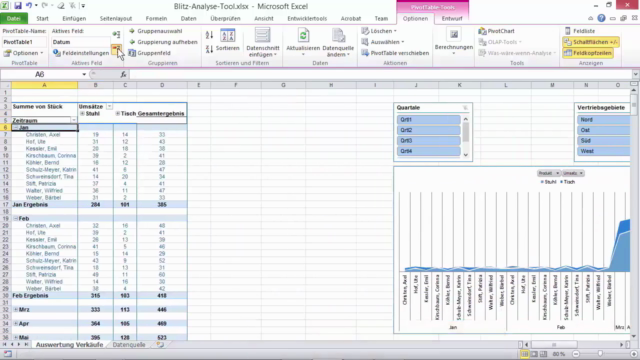
Task: Click Datenschnitt einfügen
Action: coord(263,42)
